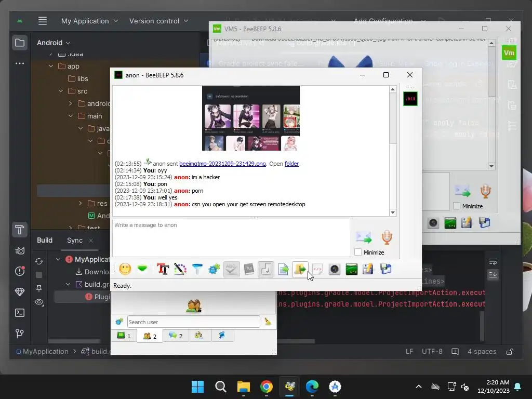Open the Android Studio hamburger main menu
This screenshot has height=399, width=532.
(43, 21)
